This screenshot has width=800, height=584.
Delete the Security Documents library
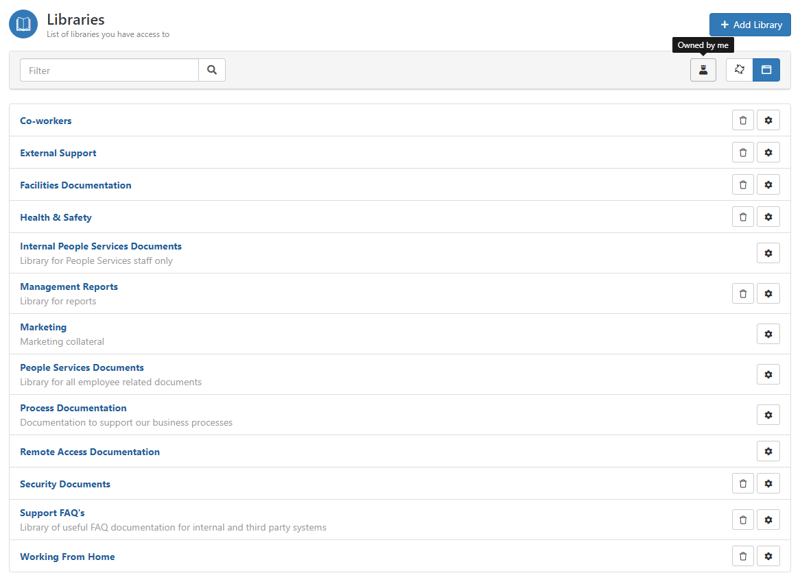click(x=742, y=484)
